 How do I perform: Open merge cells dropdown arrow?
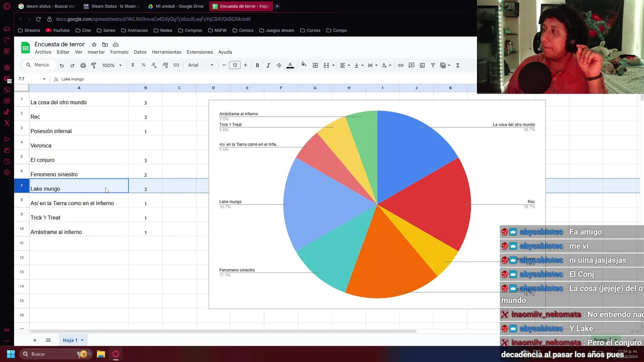(x=334, y=65)
